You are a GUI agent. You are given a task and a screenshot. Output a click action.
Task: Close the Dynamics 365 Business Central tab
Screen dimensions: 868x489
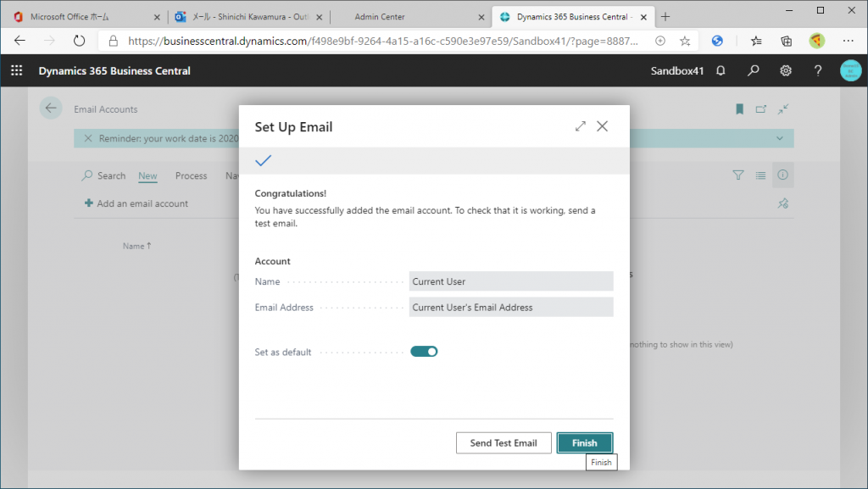(x=644, y=17)
